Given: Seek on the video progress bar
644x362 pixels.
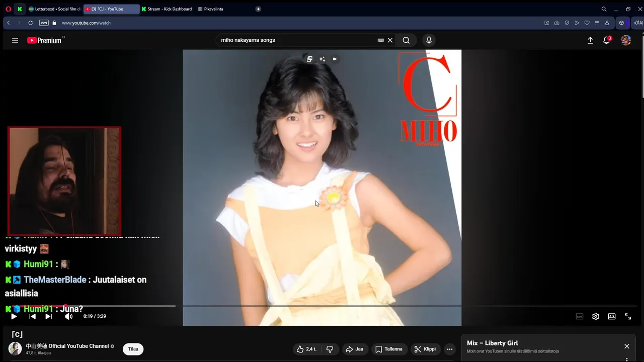Looking at the screenshot, I should tap(322, 306).
